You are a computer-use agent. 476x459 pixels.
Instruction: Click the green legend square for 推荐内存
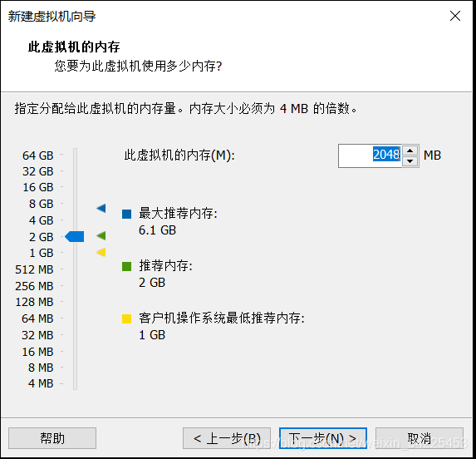point(126,266)
